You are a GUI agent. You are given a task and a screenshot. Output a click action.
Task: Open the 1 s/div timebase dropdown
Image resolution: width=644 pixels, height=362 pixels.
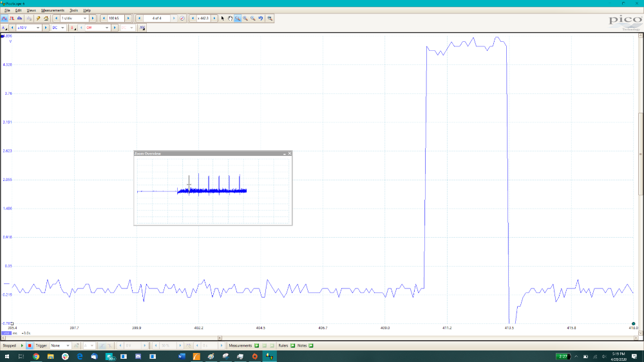[x=74, y=19]
